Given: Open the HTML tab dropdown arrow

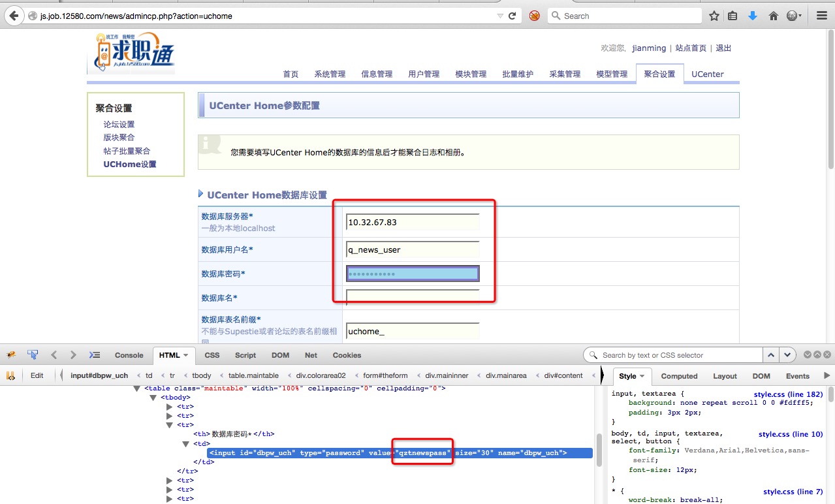Looking at the screenshot, I should (x=186, y=355).
